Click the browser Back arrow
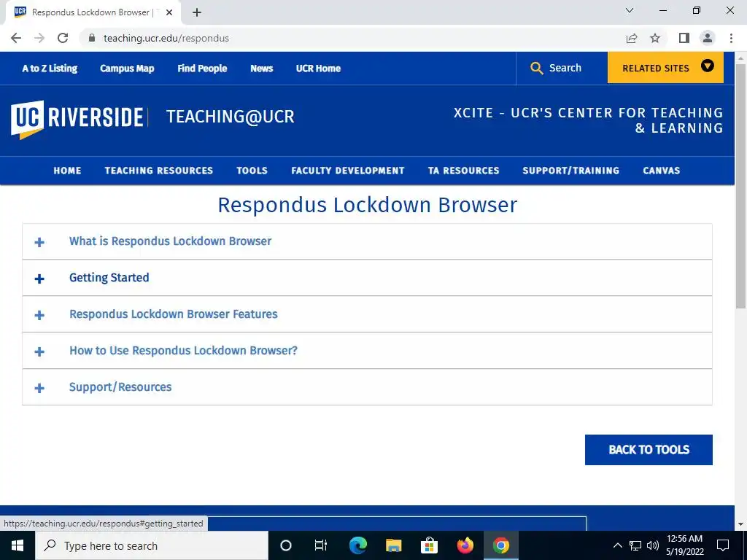The image size is (747, 560). click(x=16, y=38)
